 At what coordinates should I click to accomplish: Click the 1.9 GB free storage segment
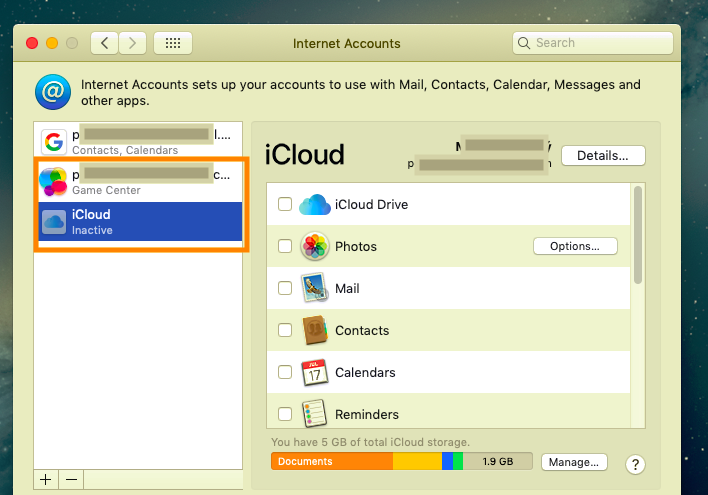[x=498, y=462]
